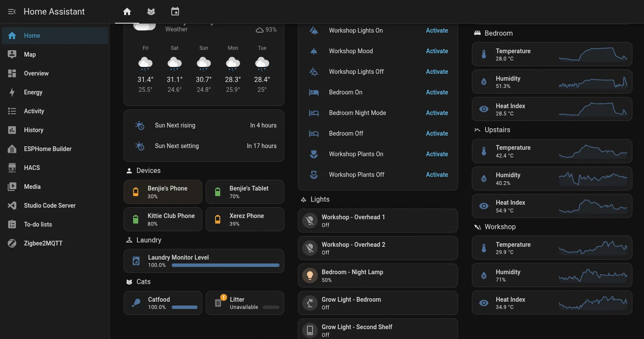
Task: Click the Workshop Heat Index eye icon
Action: (x=484, y=303)
